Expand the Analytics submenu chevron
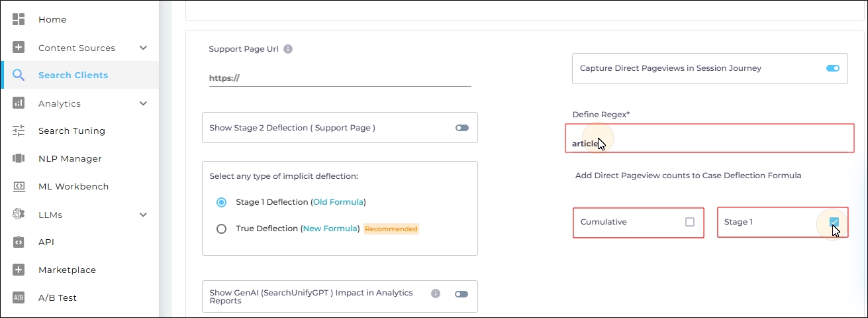868x318 pixels. [143, 103]
